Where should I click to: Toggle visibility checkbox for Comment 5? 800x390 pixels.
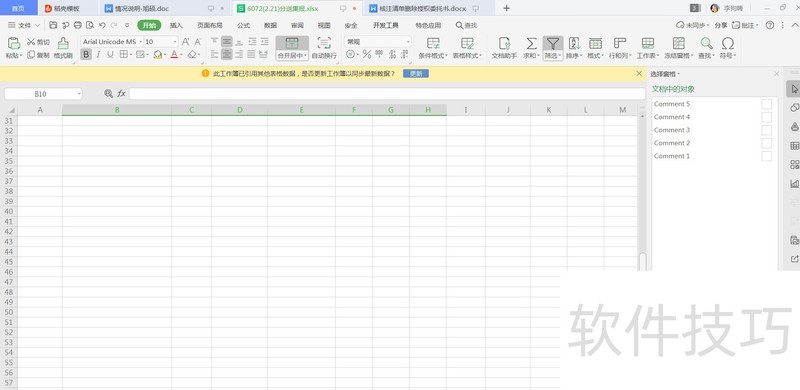click(766, 104)
